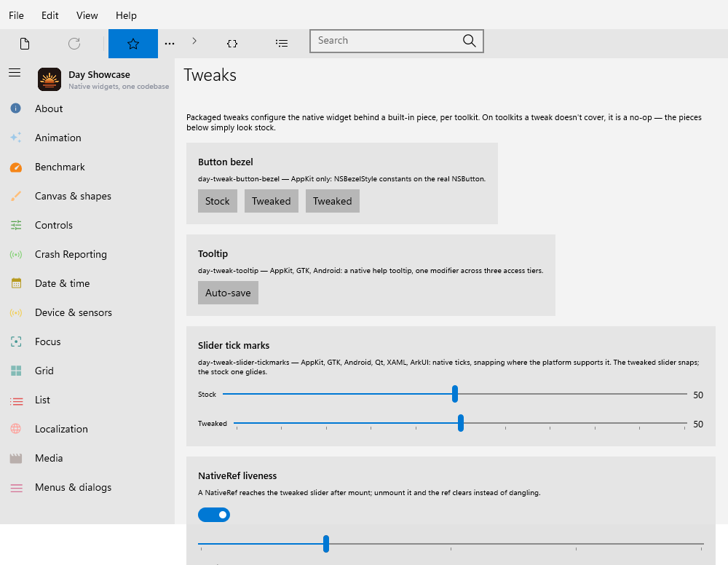The image size is (728, 565).
Task: Turn off the NativeRef liveness toggle
Action: coord(214,515)
